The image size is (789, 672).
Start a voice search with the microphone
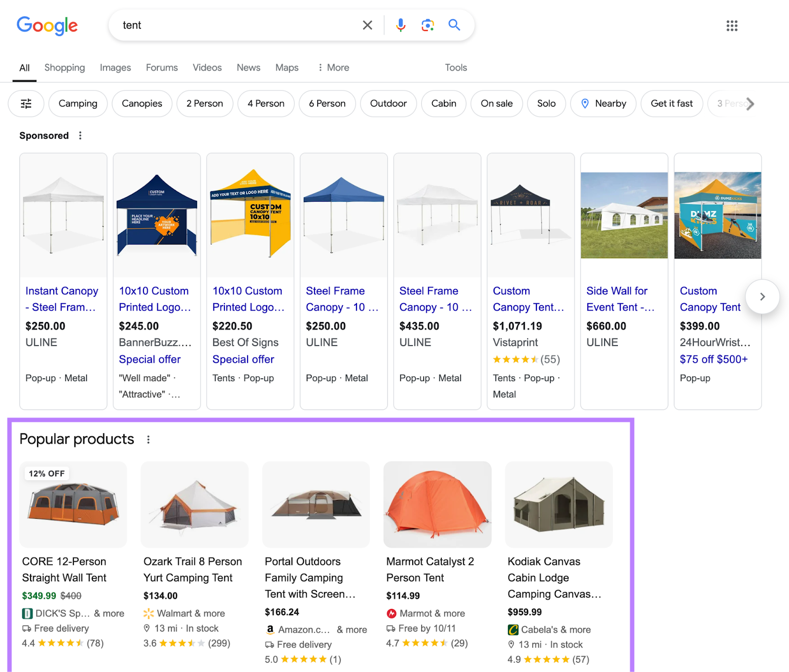pyautogui.click(x=400, y=25)
